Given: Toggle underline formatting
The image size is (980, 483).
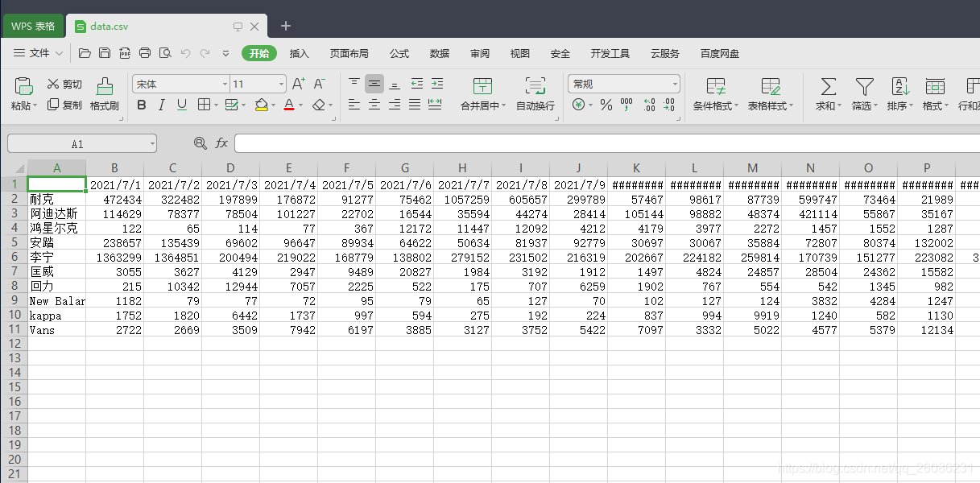Looking at the screenshot, I should pos(181,105).
